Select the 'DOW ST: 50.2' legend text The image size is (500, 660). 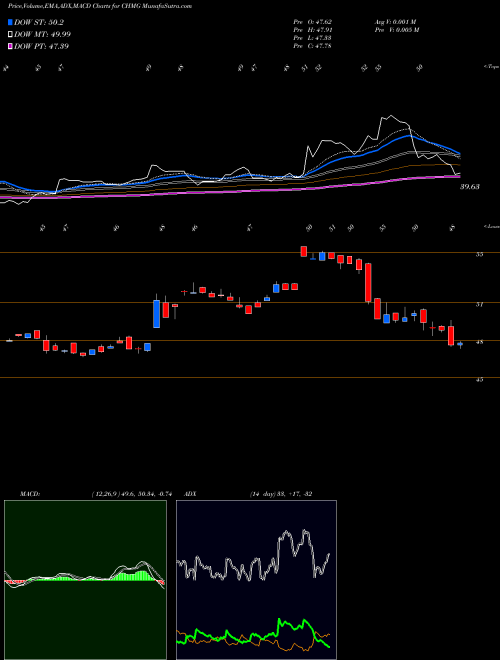[x=39, y=23]
